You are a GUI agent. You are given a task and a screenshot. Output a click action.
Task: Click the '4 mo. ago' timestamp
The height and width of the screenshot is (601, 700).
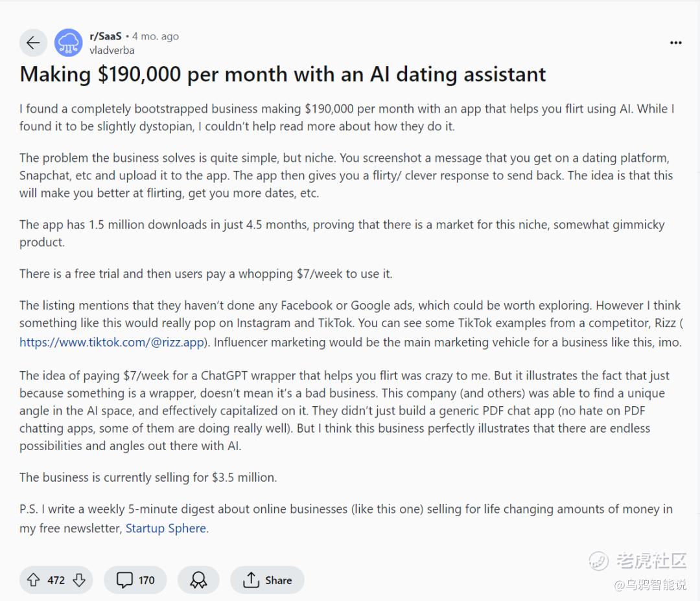coord(156,36)
